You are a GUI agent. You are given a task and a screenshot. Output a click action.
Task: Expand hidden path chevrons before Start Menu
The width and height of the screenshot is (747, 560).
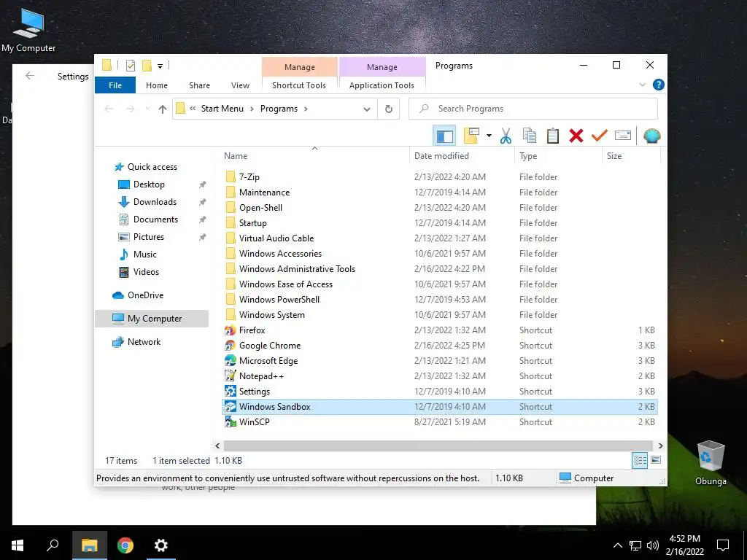point(193,109)
